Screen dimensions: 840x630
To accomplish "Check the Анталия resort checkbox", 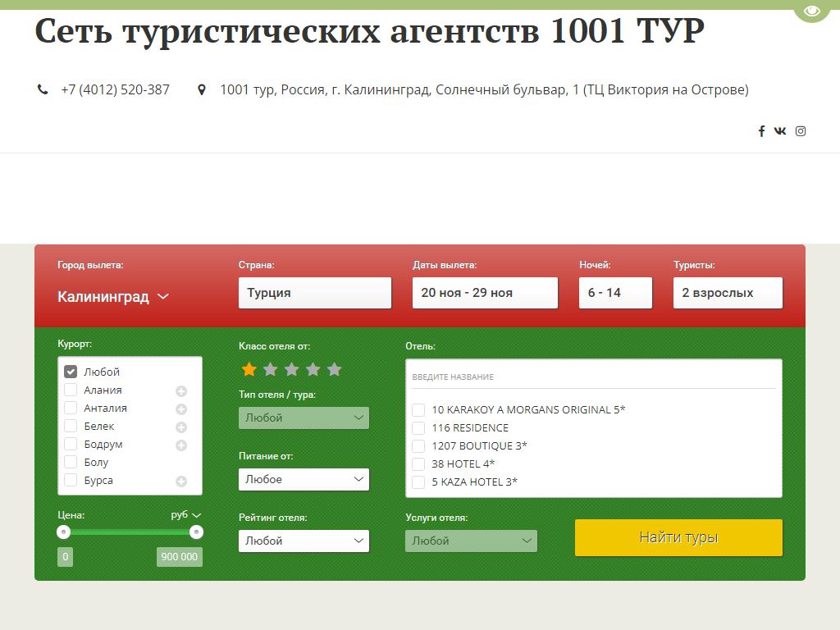I will point(71,408).
